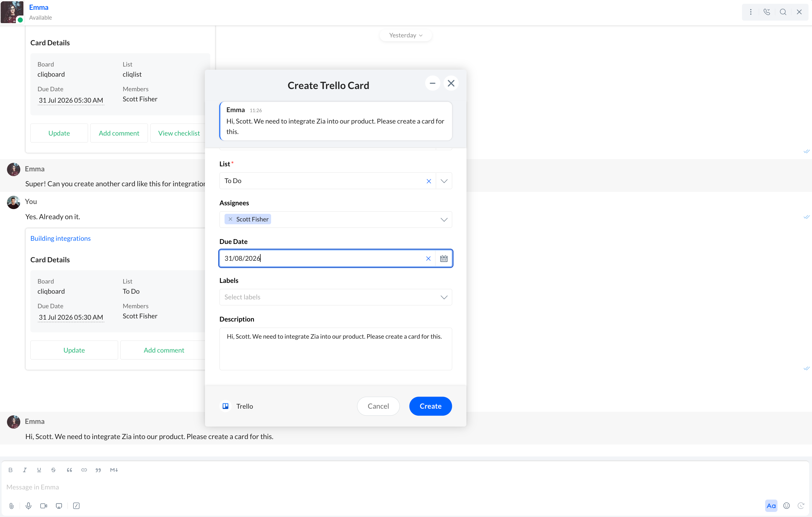Expand the Assignees dropdown
Screen dimensions: 812x517
pyautogui.click(x=444, y=220)
